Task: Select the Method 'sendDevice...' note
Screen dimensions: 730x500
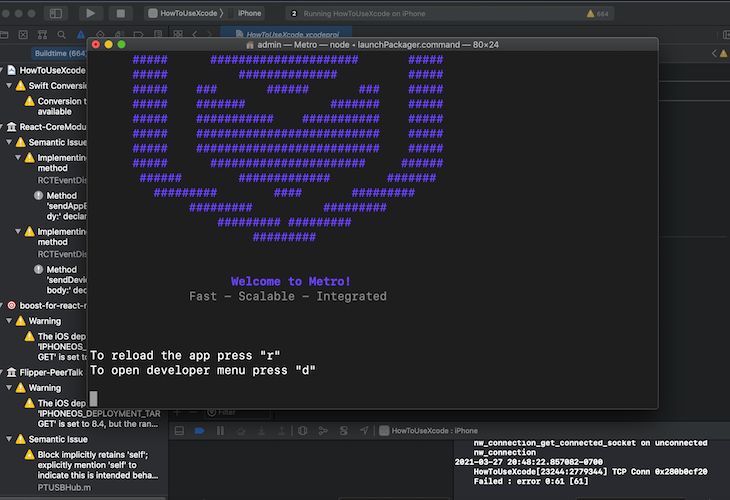Action: click(x=61, y=279)
